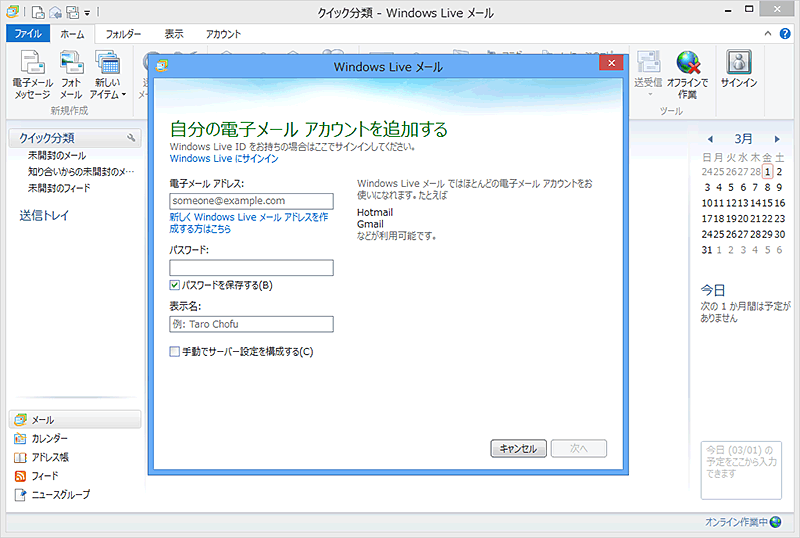This screenshot has height=538, width=800.
Task: Select 未開封のフィード in the sidebar
Action: (59, 188)
